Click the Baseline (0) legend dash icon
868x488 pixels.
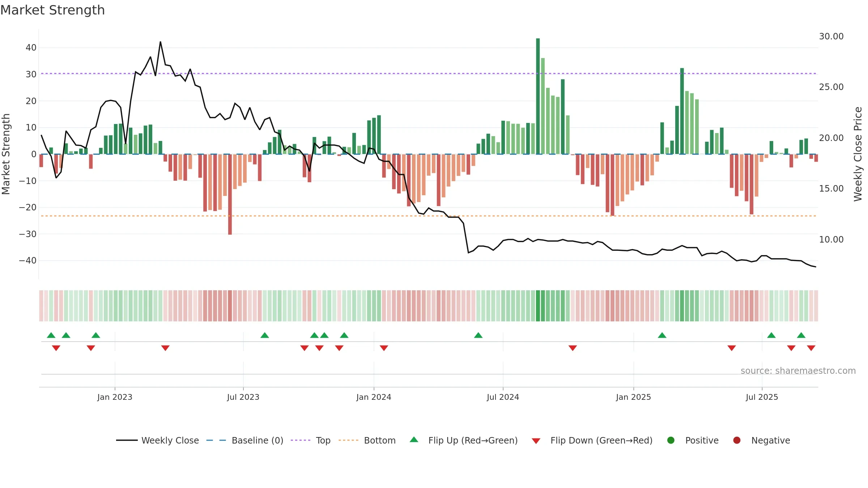coord(216,440)
